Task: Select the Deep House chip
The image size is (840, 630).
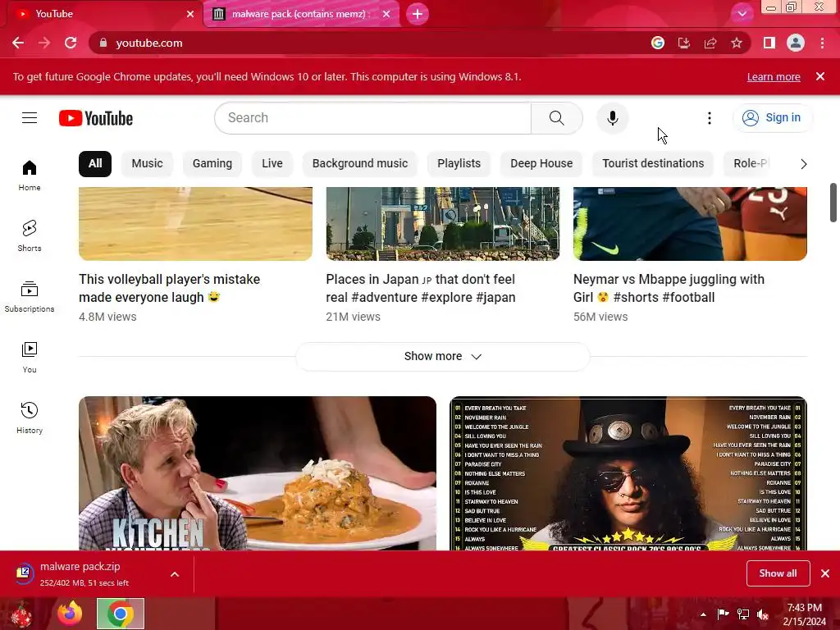Action: pyautogui.click(x=541, y=163)
